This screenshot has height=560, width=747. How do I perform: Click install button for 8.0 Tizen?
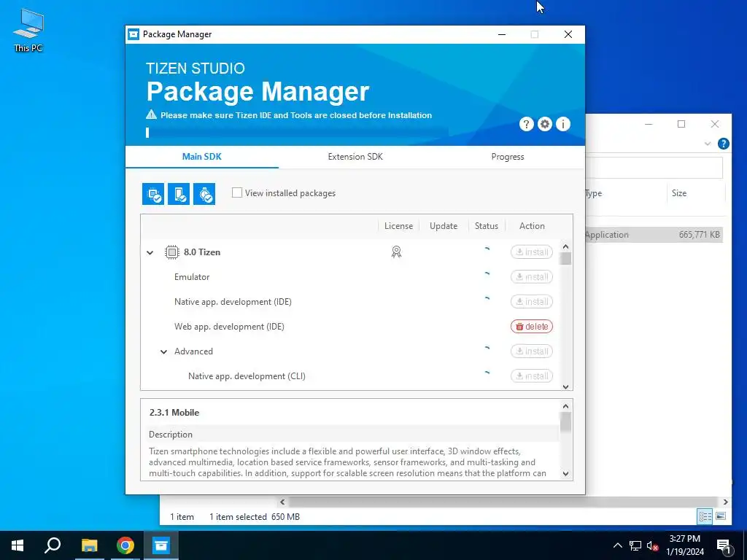(532, 252)
